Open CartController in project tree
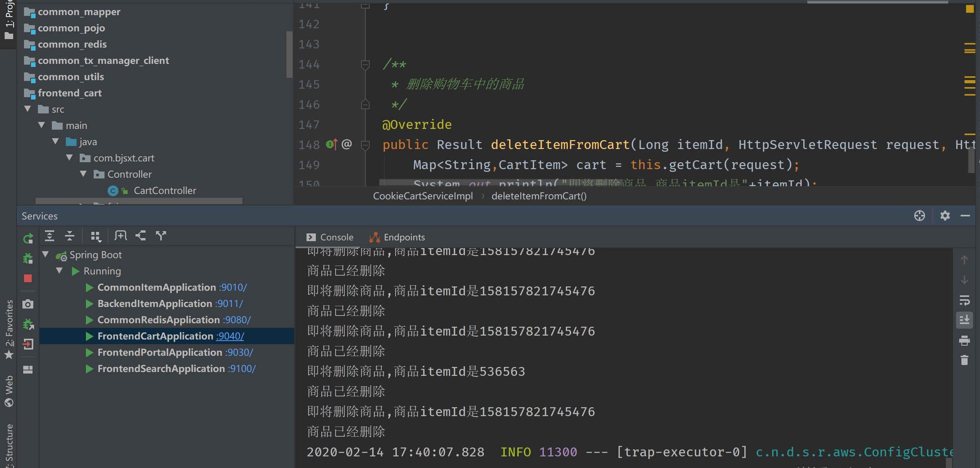Image resolution: width=980 pixels, height=468 pixels. [x=165, y=190]
